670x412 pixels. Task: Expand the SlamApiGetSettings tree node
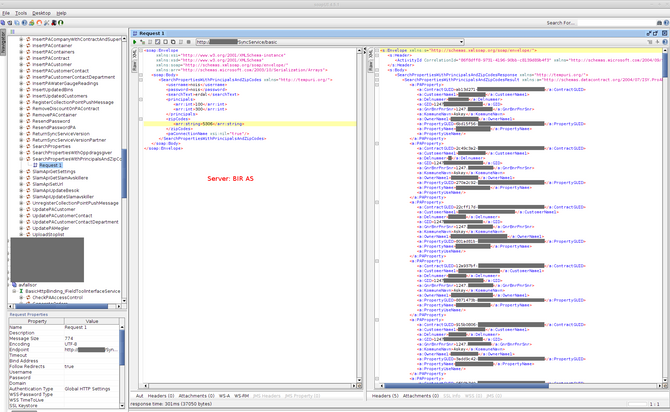[x=21, y=171]
